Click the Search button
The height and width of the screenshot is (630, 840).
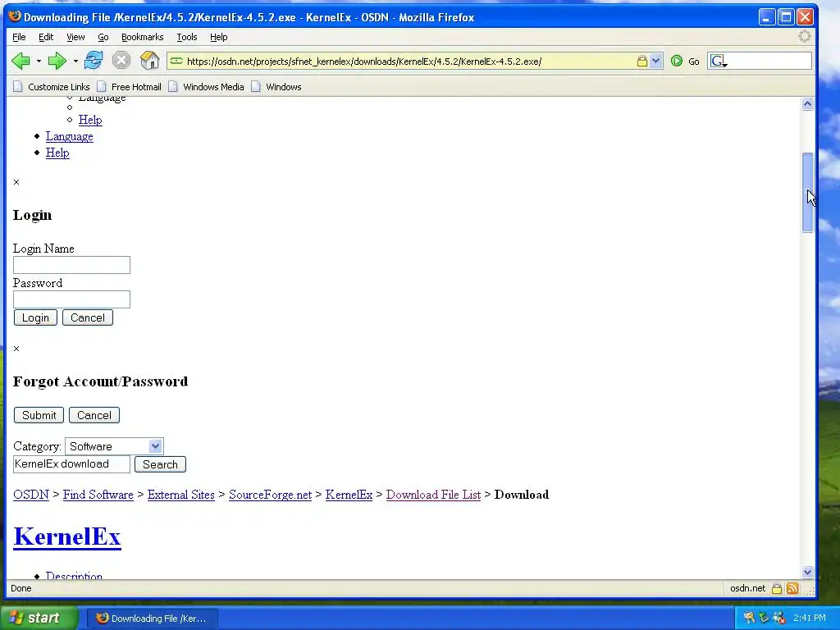[x=160, y=464]
